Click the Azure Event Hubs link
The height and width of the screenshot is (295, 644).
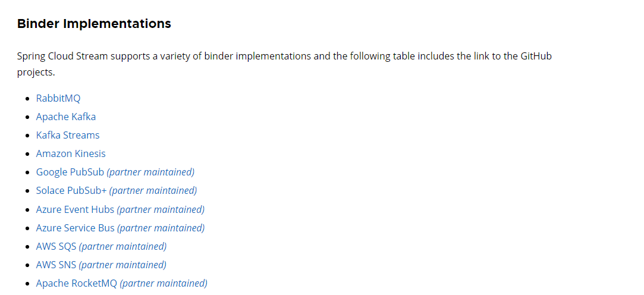click(75, 209)
